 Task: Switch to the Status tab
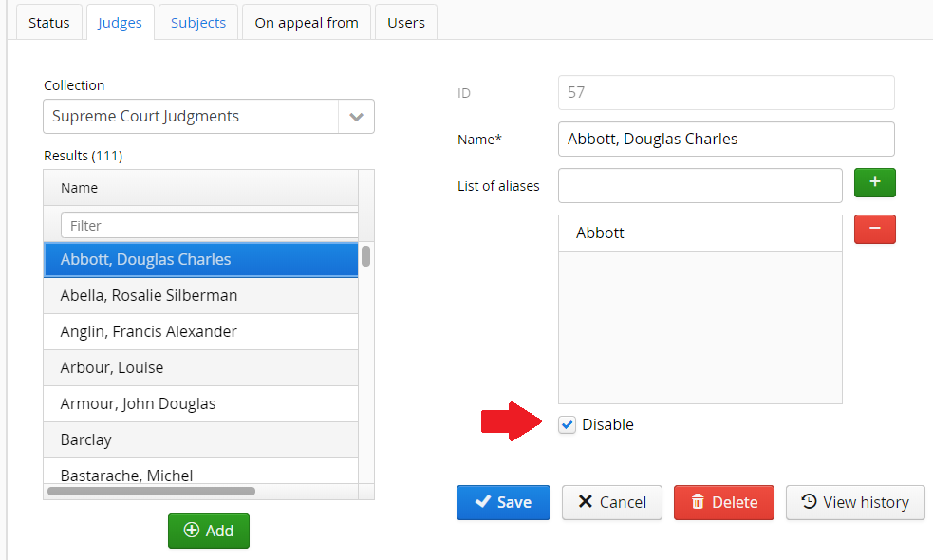click(48, 23)
